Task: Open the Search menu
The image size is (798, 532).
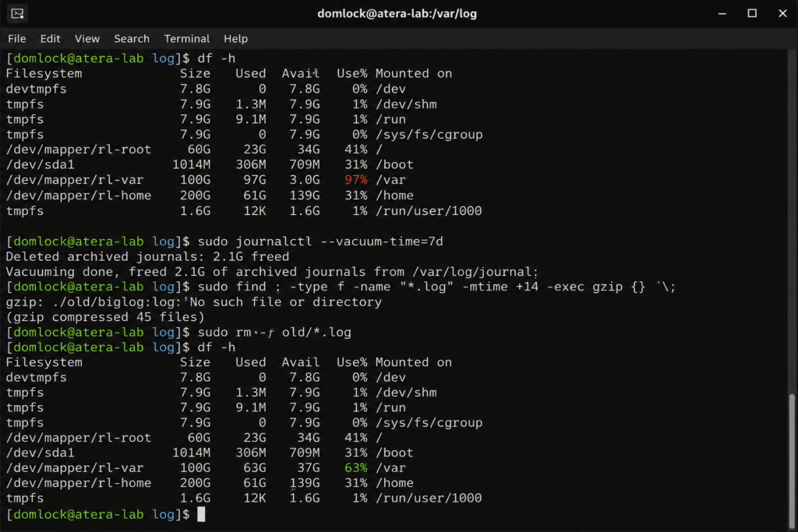Action: click(x=132, y=39)
